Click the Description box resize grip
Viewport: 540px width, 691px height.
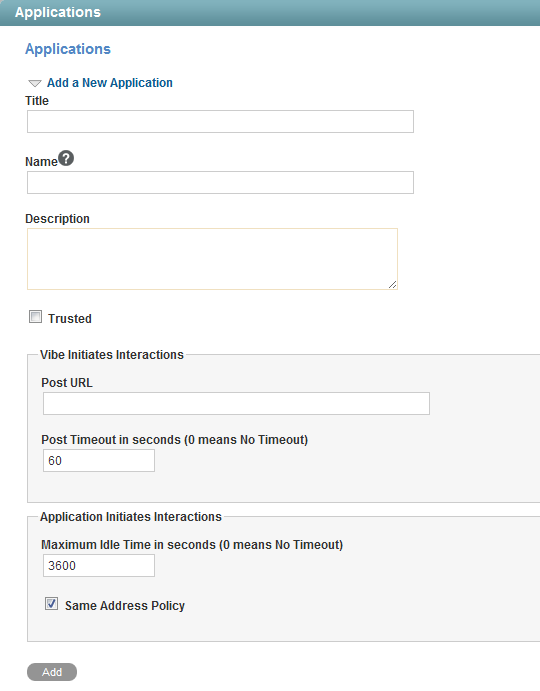(392, 285)
